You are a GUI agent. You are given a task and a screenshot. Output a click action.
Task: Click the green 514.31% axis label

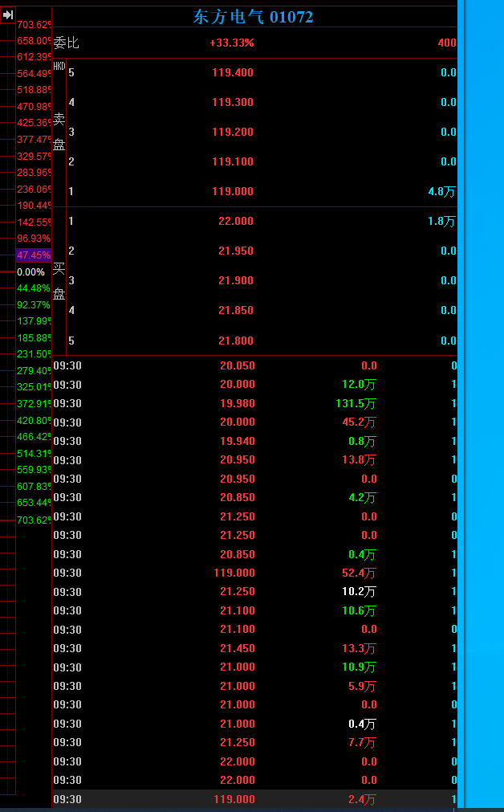click(35, 454)
